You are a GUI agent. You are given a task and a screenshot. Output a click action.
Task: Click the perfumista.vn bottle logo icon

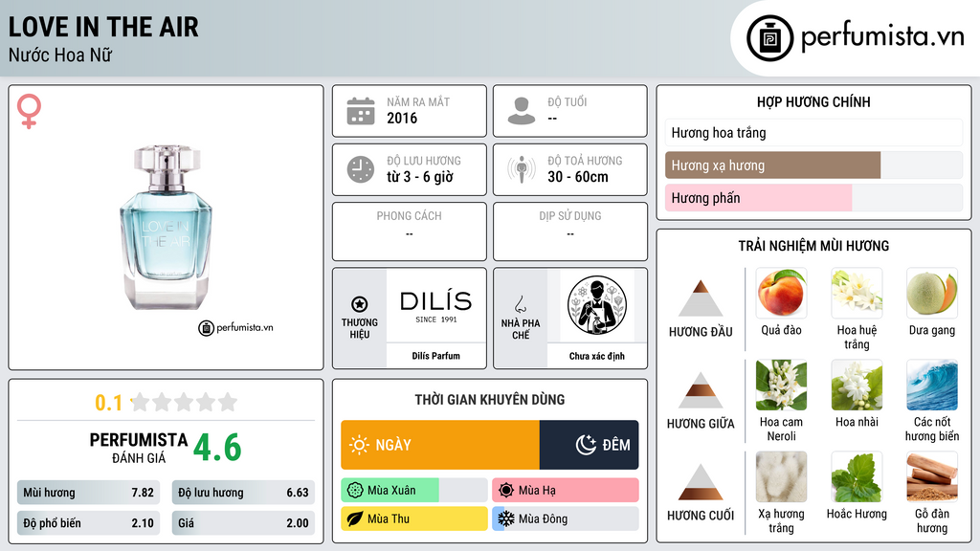click(769, 38)
